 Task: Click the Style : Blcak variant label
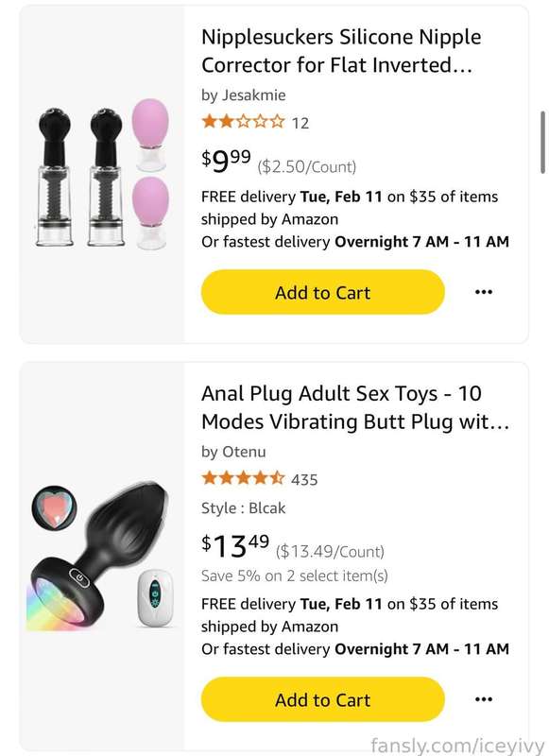pyautogui.click(x=244, y=507)
